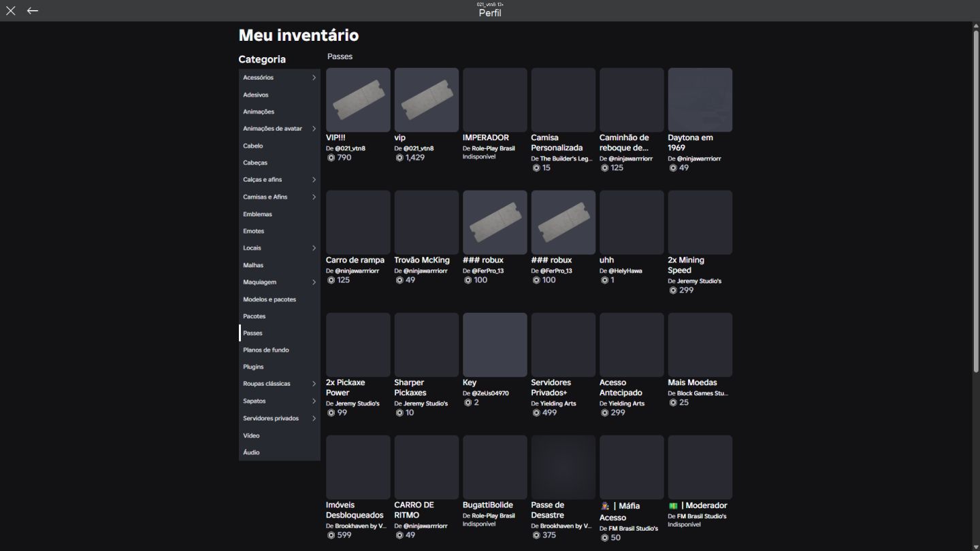Open the first ### robux pass thumbnail
This screenshot has width=980, height=551.
pyautogui.click(x=495, y=222)
